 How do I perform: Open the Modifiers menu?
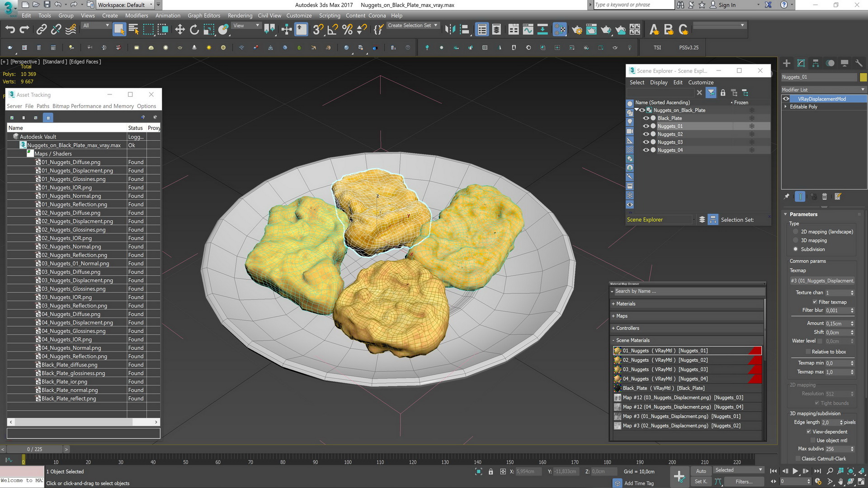[137, 15]
